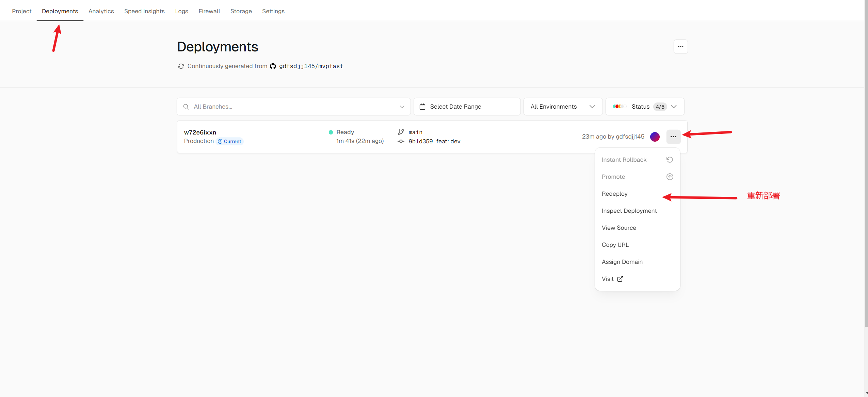Image resolution: width=868 pixels, height=397 pixels.
Task: Choose Inspect Deployment menu entry
Action: click(x=629, y=211)
